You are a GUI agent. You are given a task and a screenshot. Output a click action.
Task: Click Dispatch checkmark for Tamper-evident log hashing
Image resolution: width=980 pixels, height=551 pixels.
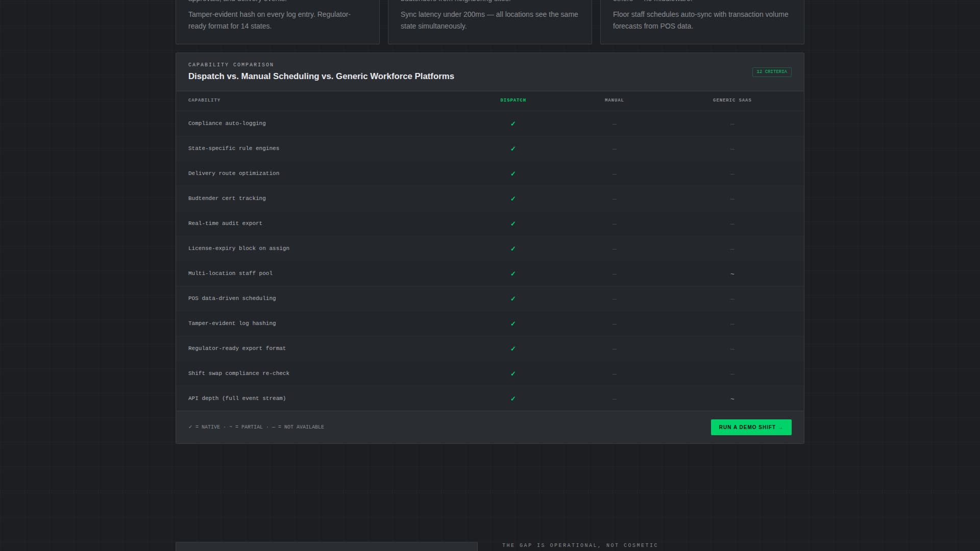click(513, 323)
